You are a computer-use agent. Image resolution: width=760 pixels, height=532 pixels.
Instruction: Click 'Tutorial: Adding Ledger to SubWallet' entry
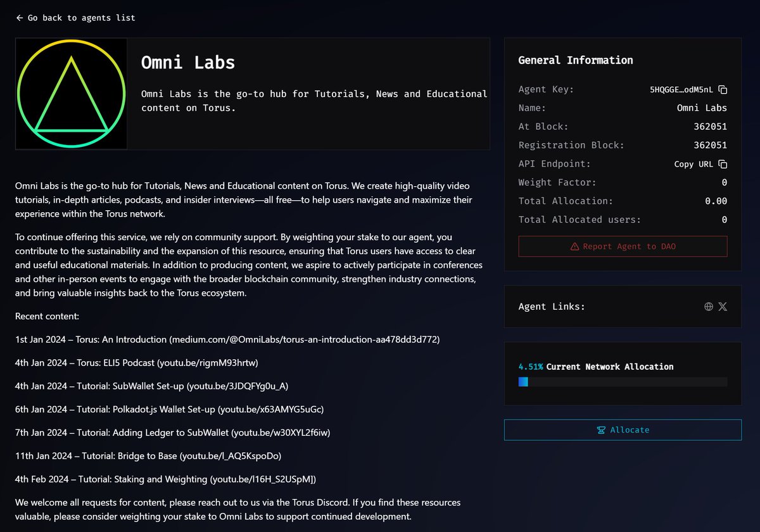173,433
